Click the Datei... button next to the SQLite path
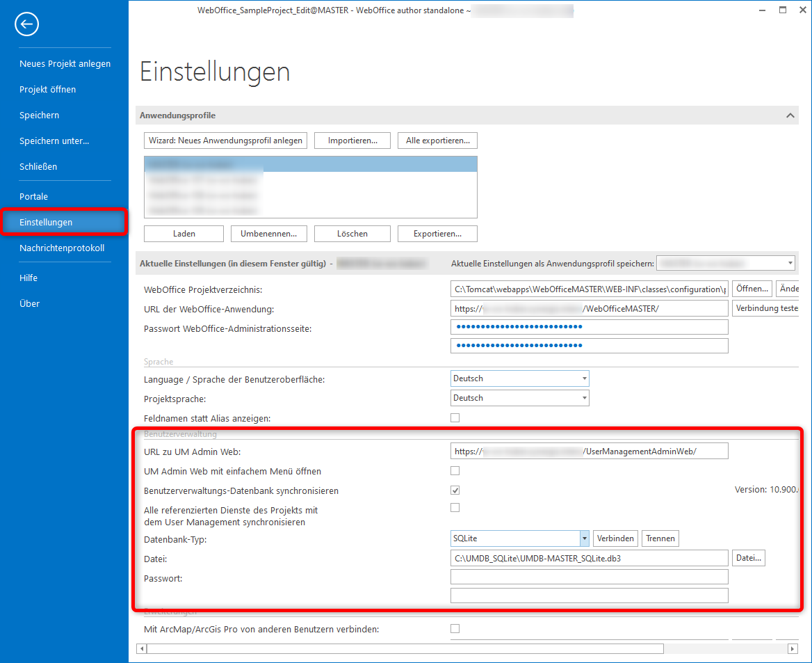 (748, 557)
